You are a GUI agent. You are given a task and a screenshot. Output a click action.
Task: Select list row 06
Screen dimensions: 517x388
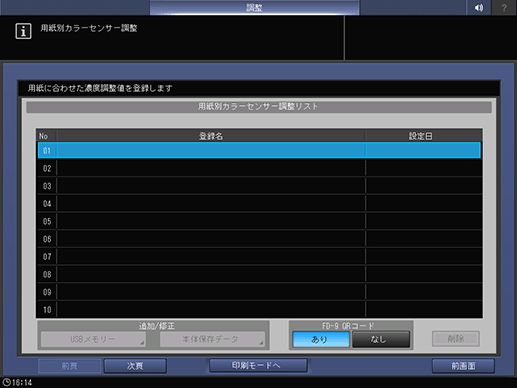[259, 239]
